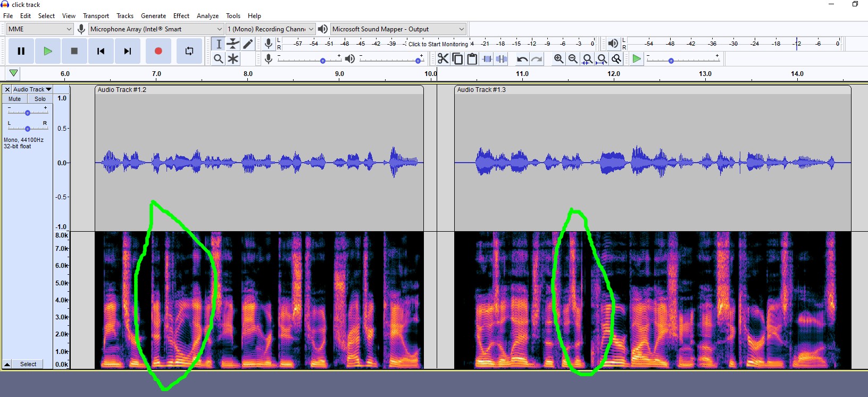The height and width of the screenshot is (397, 868).
Task: Click the Redo arrow
Action: pos(537,58)
